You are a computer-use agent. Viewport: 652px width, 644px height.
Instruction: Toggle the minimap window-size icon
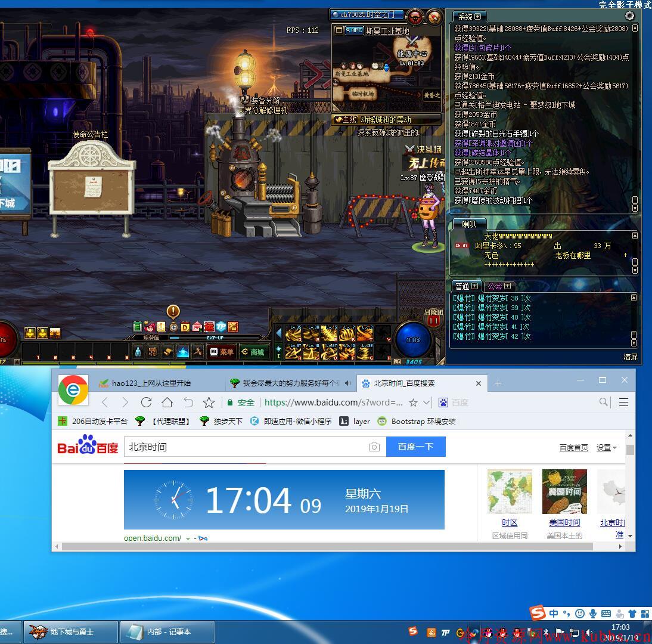(x=339, y=30)
